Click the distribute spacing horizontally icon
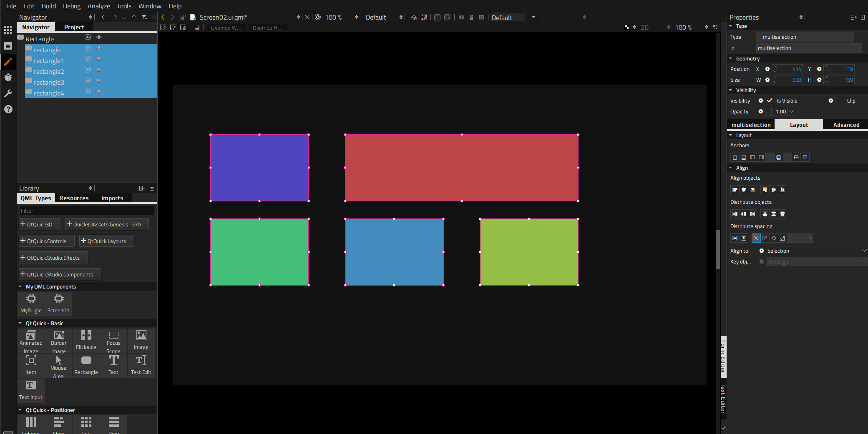Screen dimensions: 868x434 click(735, 238)
